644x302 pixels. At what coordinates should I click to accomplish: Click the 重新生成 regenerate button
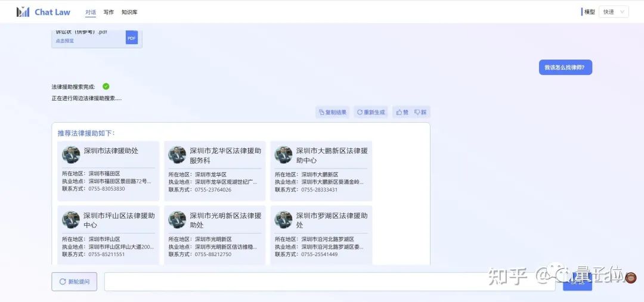370,112
